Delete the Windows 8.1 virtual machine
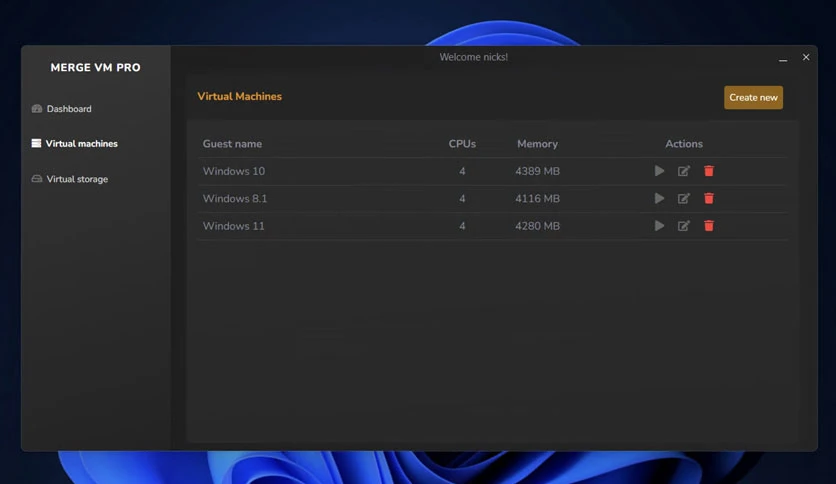The image size is (836, 484). point(709,198)
